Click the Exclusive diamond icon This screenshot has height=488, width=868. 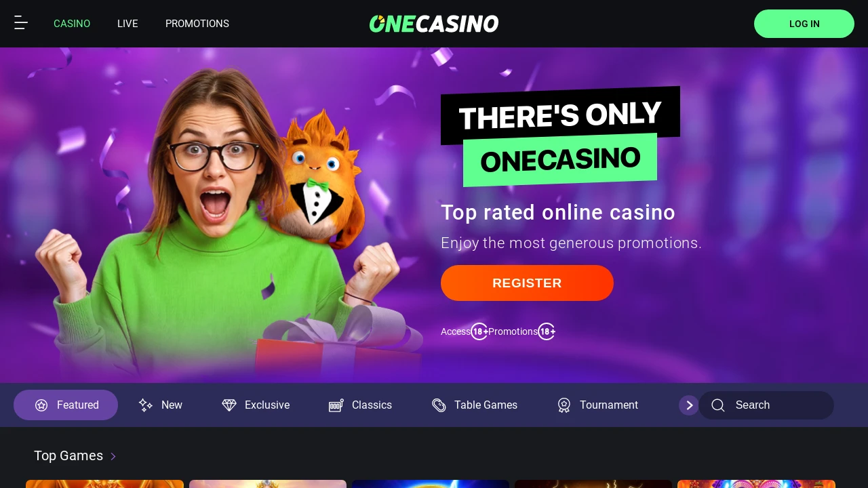coord(229,405)
